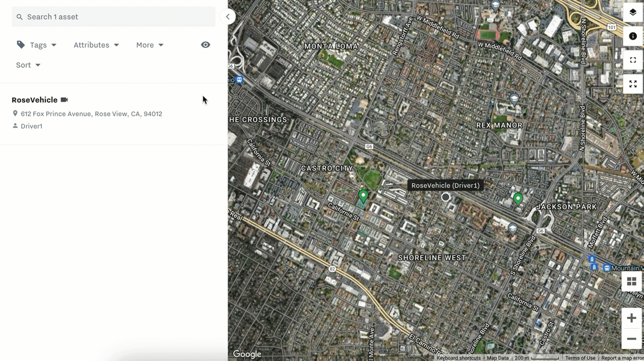Image resolution: width=644 pixels, height=361 pixels.
Task: Click the Search 1 asset field
Action: coord(113,17)
